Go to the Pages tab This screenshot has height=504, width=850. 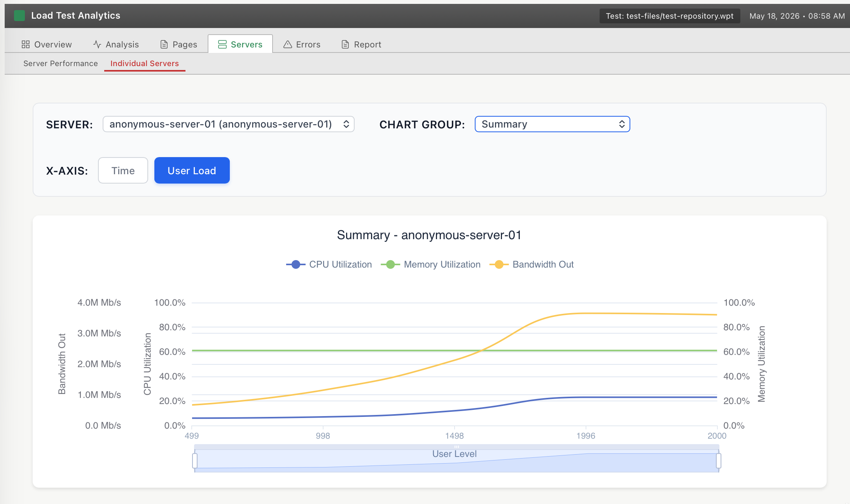click(179, 44)
